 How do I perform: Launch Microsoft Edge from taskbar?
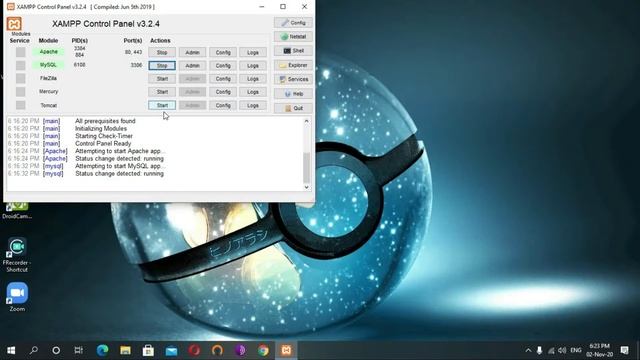click(x=102, y=350)
